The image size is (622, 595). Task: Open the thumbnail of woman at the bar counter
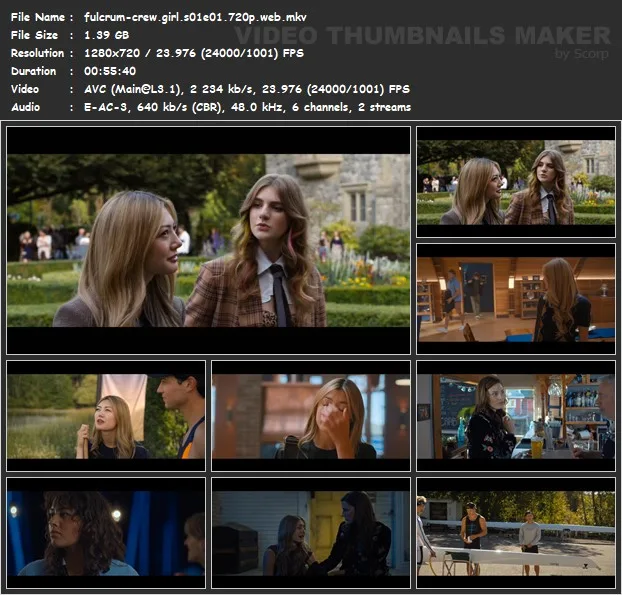pos(516,416)
